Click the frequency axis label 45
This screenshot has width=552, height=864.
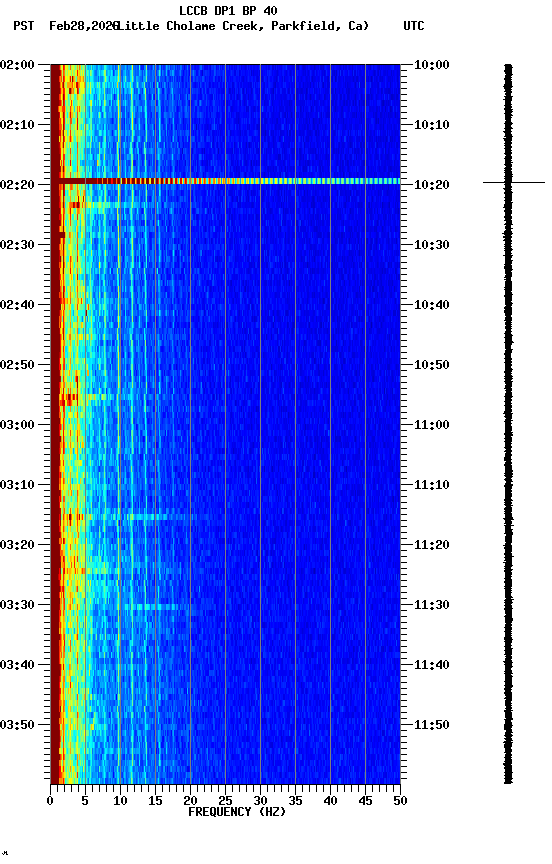point(365,801)
